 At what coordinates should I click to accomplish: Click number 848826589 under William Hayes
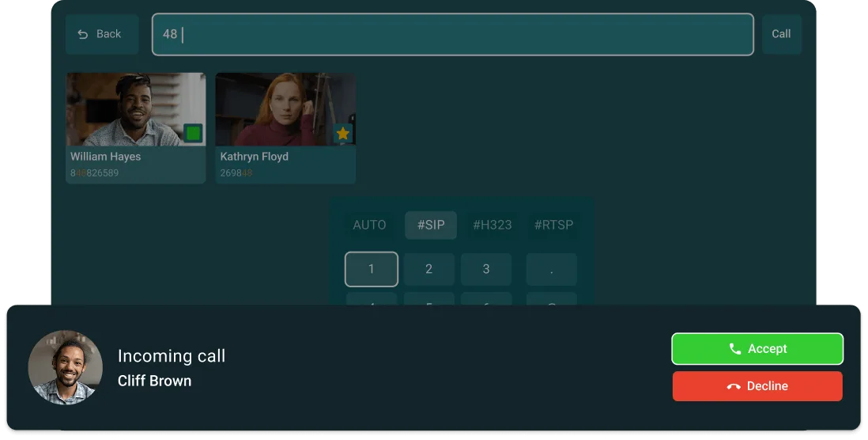pos(95,173)
